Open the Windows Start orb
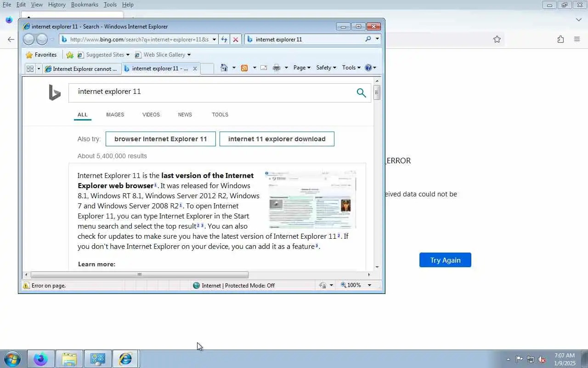The height and width of the screenshot is (368, 588). pyautogui.click(x=12, y=359)
